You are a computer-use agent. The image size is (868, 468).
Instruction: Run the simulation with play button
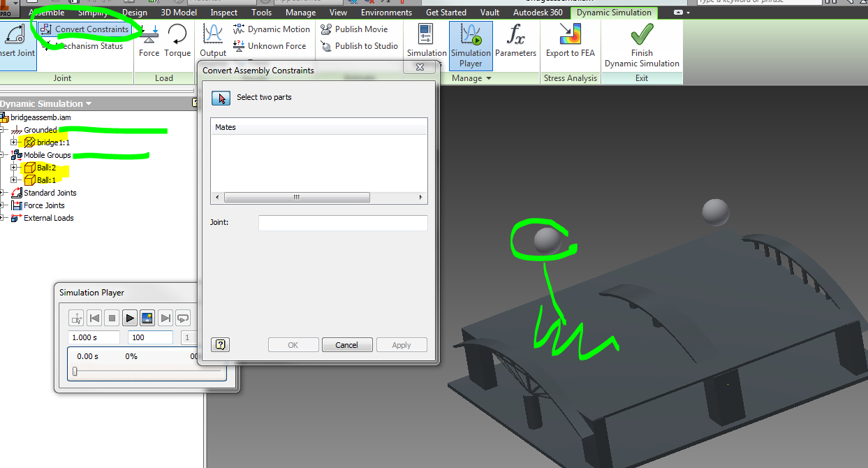click(130, 319)
